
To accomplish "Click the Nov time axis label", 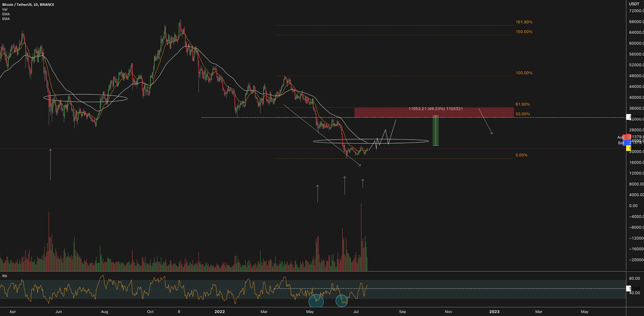I will [449, 312].
